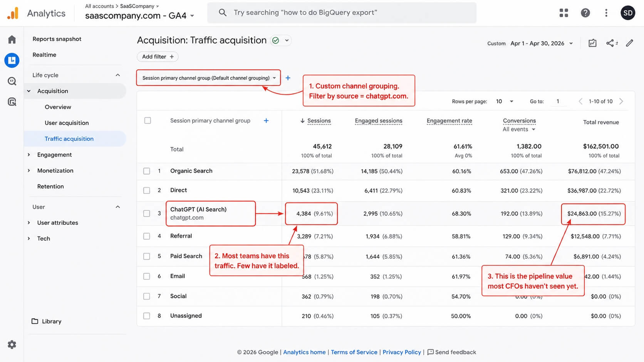Open Admin settings gear icon
Screen dimensions: 644x362
pyautogui.click(x=12, y=345)
